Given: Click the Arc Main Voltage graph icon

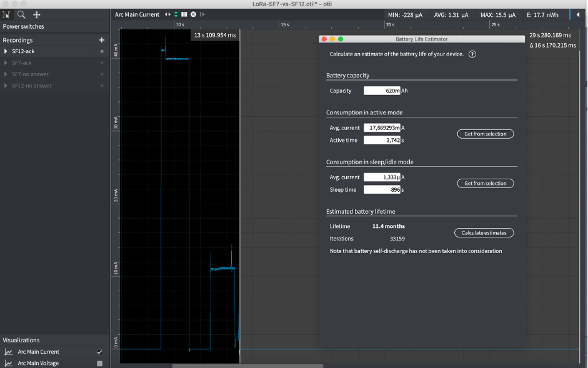Looking at the screenshot, I should (8, 363).
